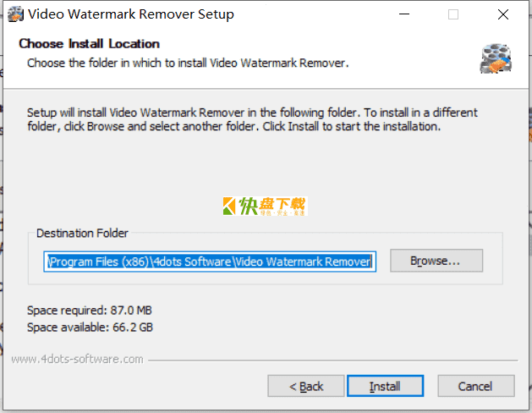Cancel the setup wizard

(476, 386)
